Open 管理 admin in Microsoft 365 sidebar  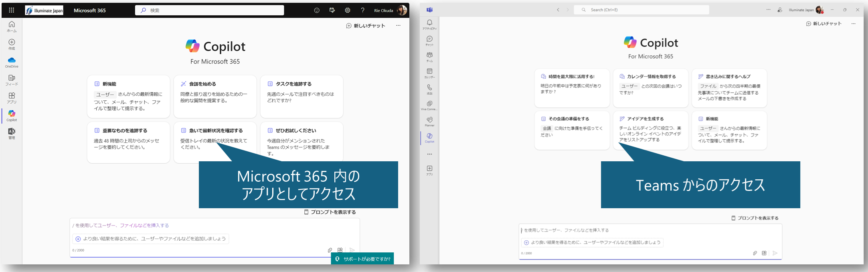[x=12, y=134]
